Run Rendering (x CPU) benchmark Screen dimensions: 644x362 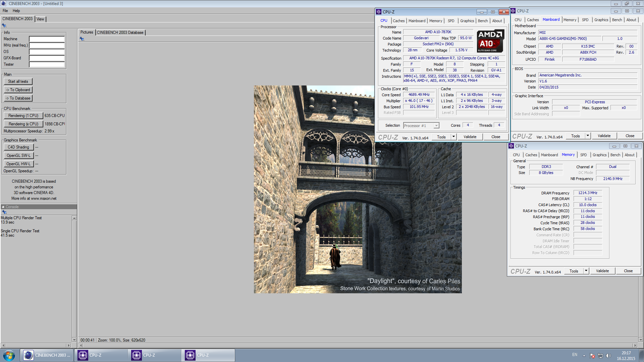(x=23, y=124)
